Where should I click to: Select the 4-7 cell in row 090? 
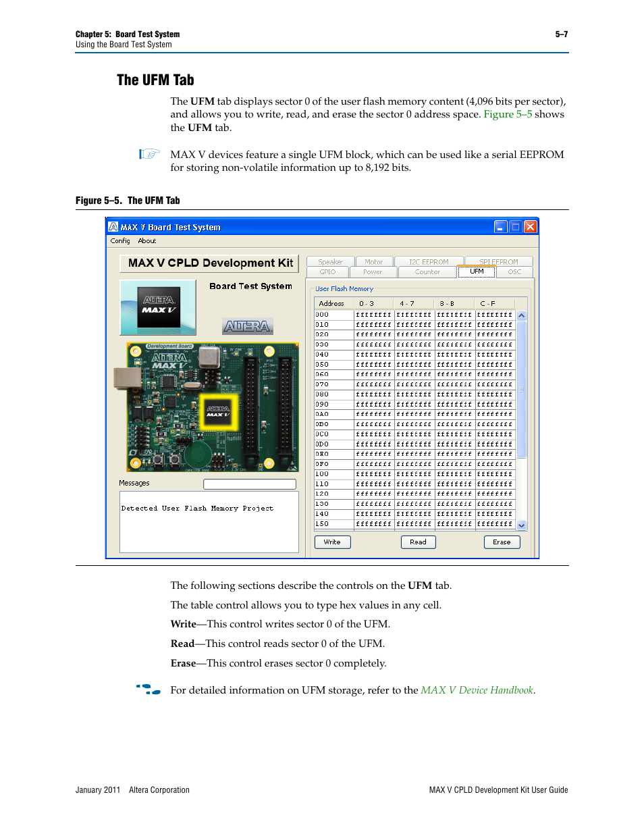(x=414, y=405)
